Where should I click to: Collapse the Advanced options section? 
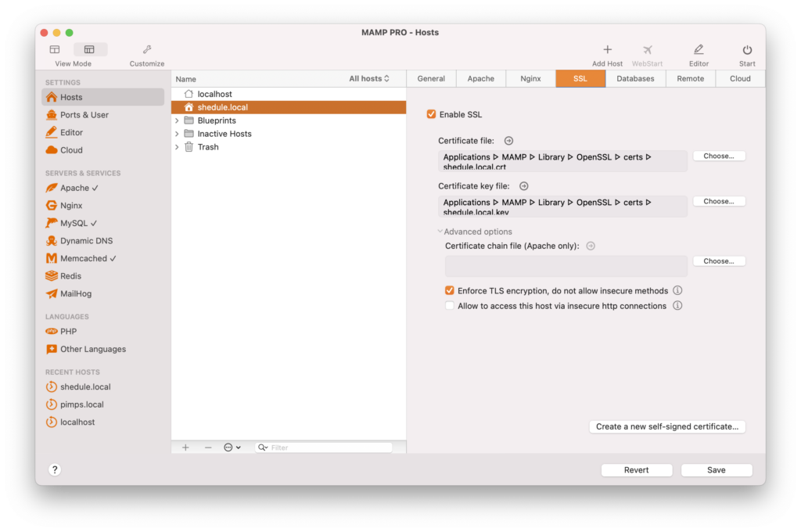[440, 232]
